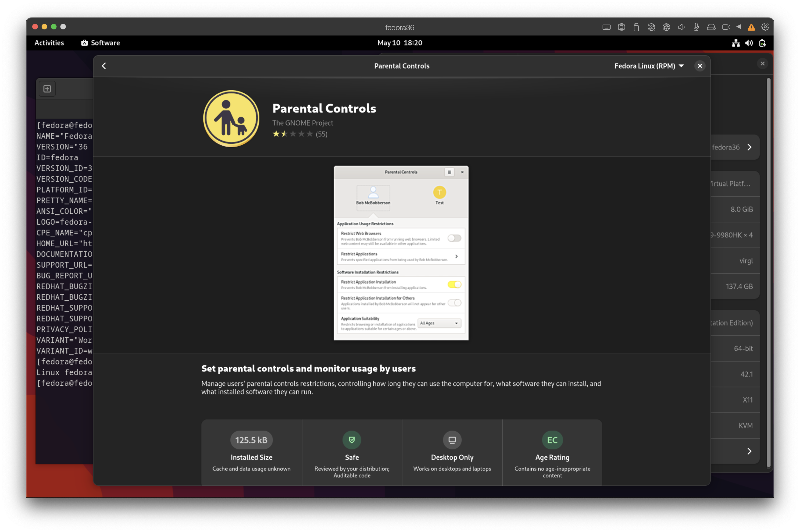Click the ID=fedora line in Terminal
Screen dimensions: 800x532
[x=57, y=158]
